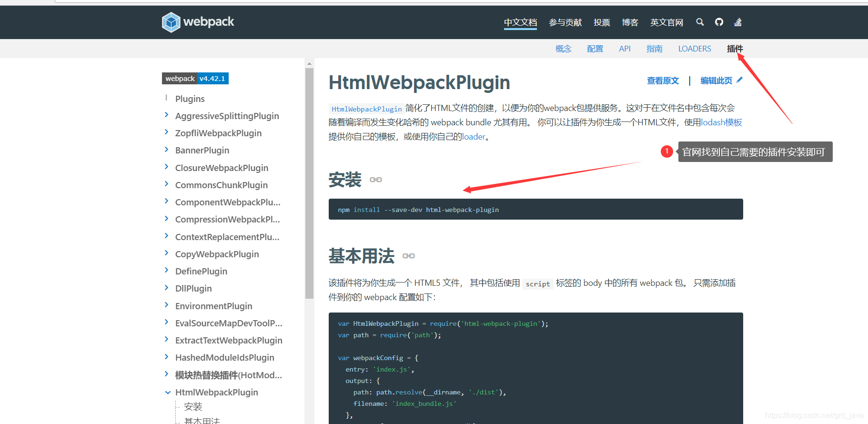
Task: Click the npm install command code block
Action: click(535, 209)
